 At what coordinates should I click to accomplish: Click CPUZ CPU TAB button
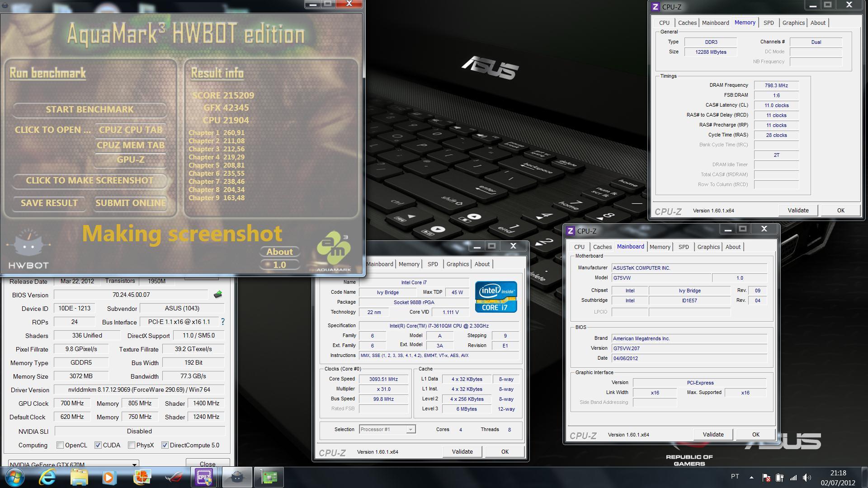tap(130, 130)
